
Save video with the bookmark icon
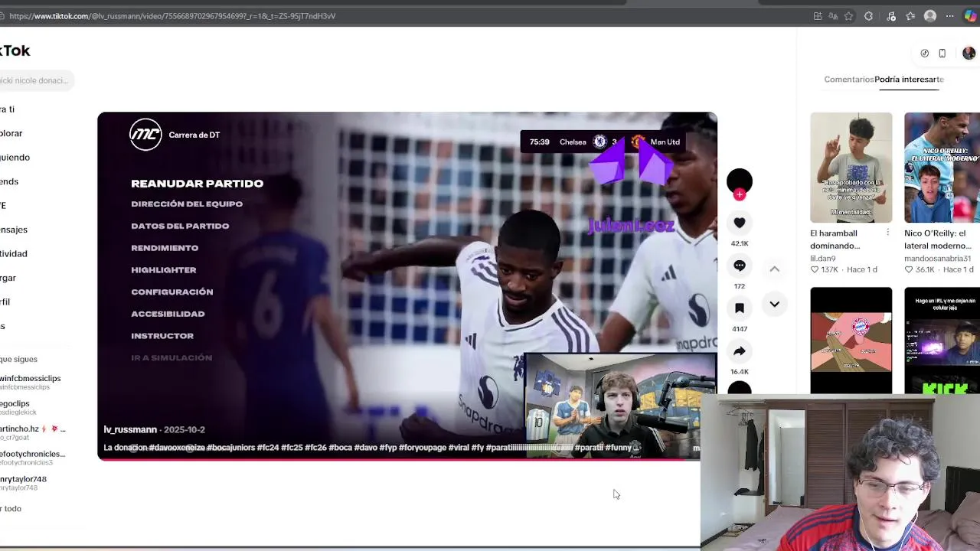(740, 308)
